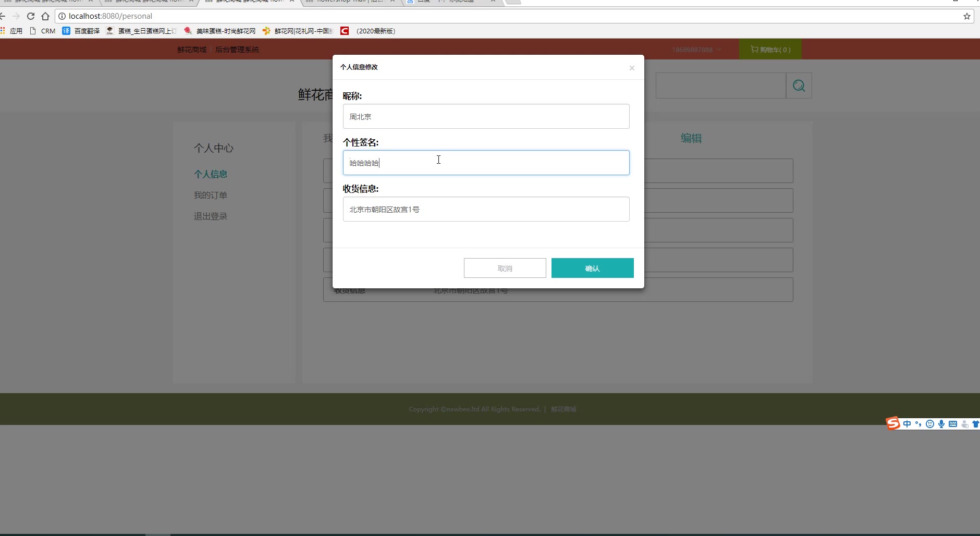Screen dimensions: 980x536
Task: Click the Sogou user account icon
Action: 964,424
